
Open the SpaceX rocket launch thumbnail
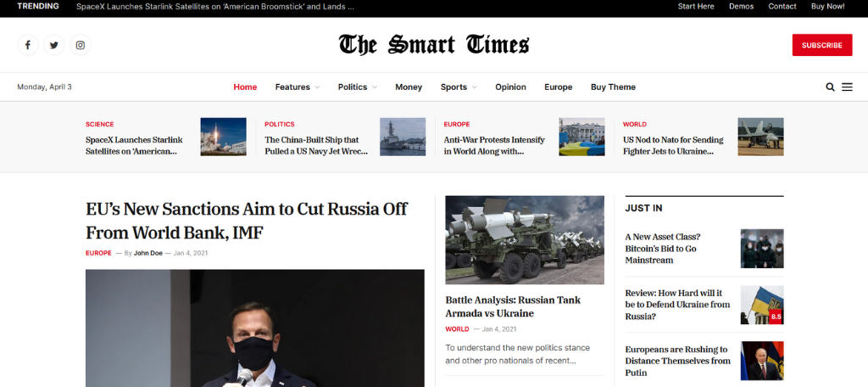[223, 137]
